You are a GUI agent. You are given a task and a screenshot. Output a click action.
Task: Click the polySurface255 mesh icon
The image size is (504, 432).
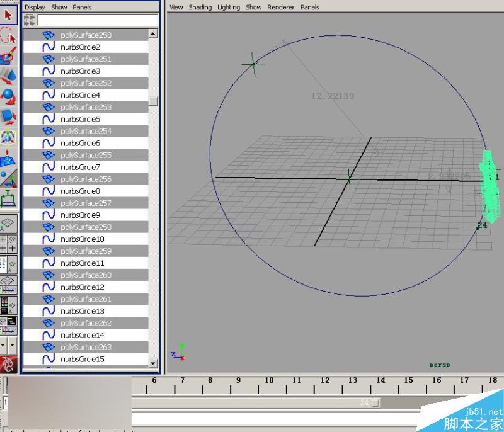coord(49,155)
